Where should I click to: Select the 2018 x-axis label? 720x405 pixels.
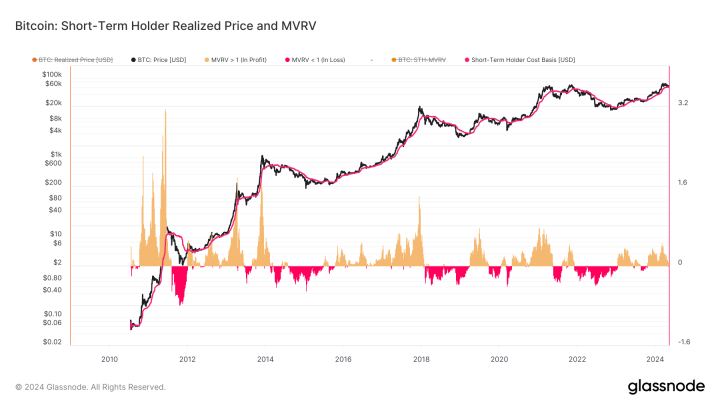tap(421, 359)
